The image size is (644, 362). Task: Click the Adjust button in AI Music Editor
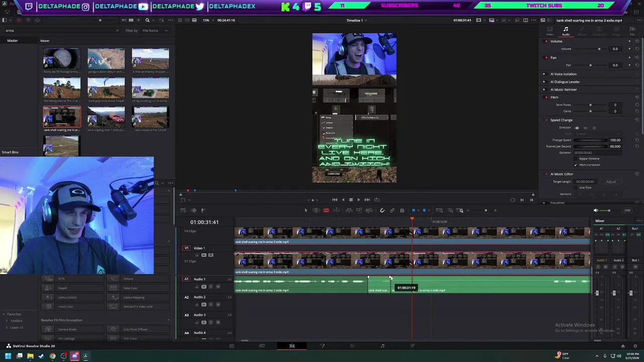(611, 182)
